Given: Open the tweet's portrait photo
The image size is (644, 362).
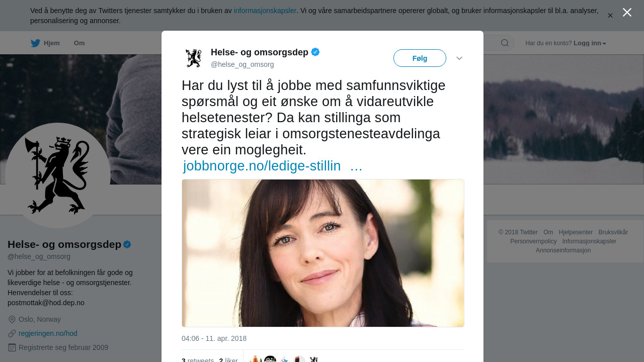Looking at the screenshot, I should (x=323, y=253).
